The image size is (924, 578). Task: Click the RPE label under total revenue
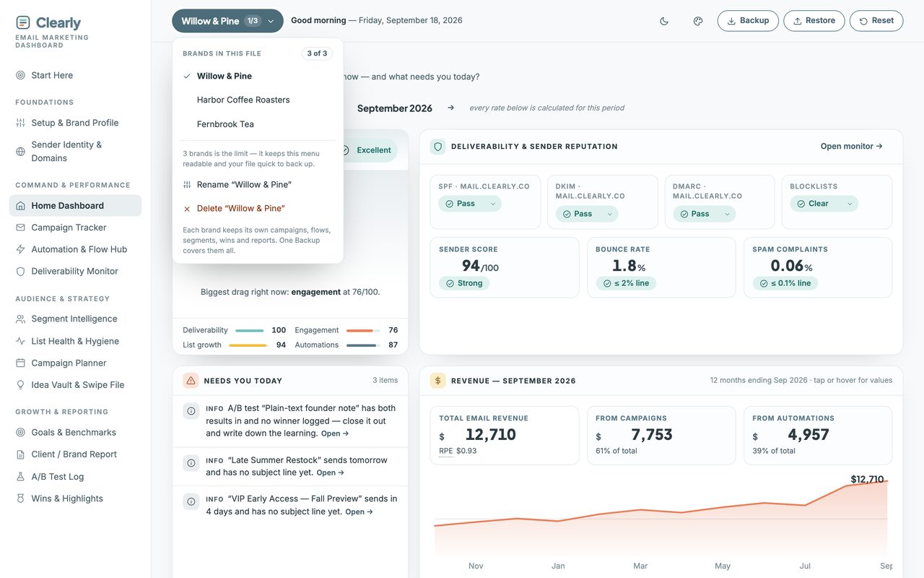446,451
